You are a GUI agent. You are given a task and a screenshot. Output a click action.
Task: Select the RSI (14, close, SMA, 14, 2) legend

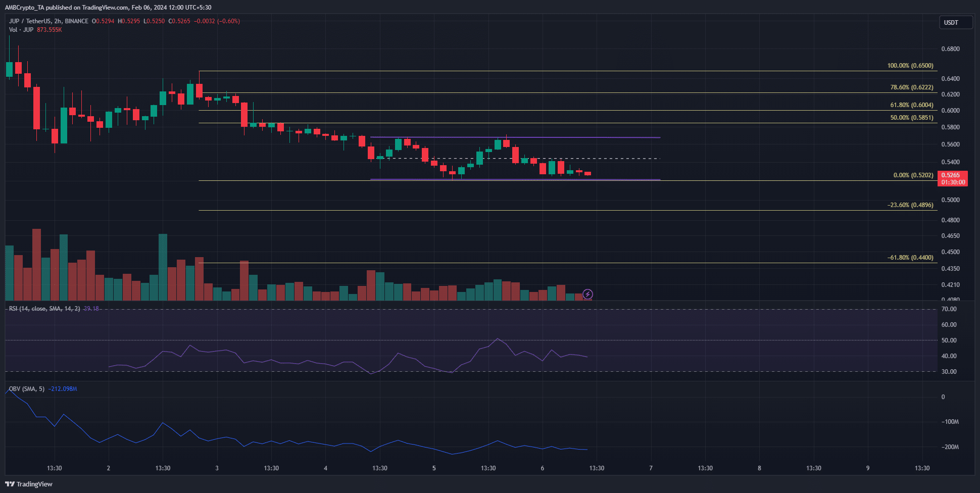click(x=44, y=308)
